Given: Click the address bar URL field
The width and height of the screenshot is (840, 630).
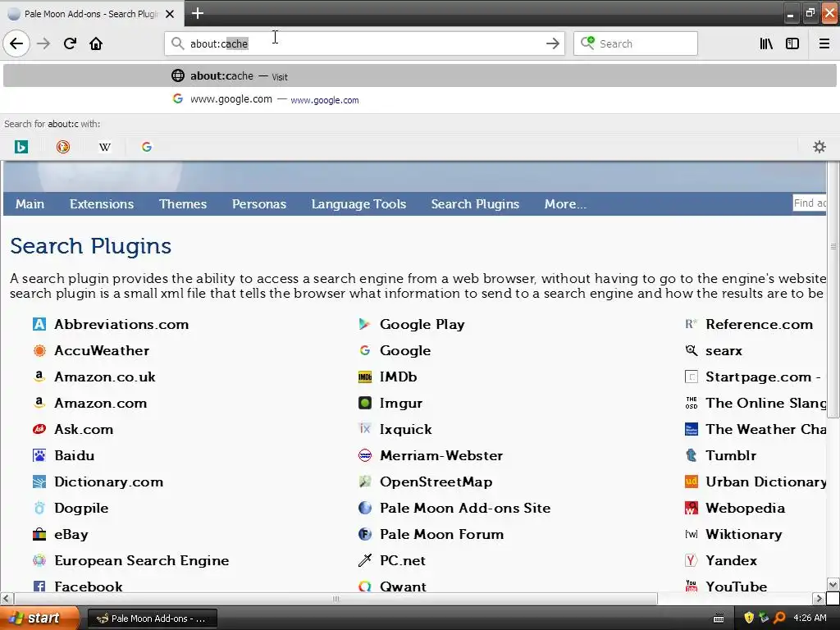Looking at the screenshot, I should point(364,43).
